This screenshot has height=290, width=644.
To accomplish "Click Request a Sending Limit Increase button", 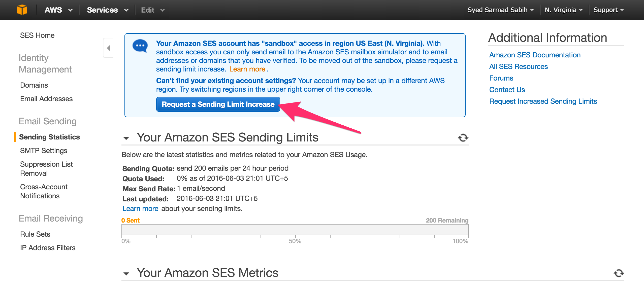I will pos(218,104).
